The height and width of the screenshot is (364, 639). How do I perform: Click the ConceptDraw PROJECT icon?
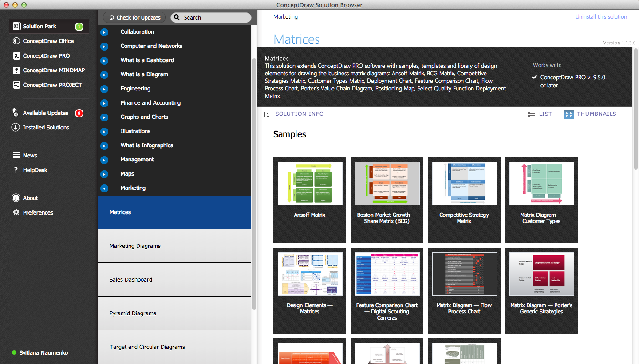click(16, 85)
